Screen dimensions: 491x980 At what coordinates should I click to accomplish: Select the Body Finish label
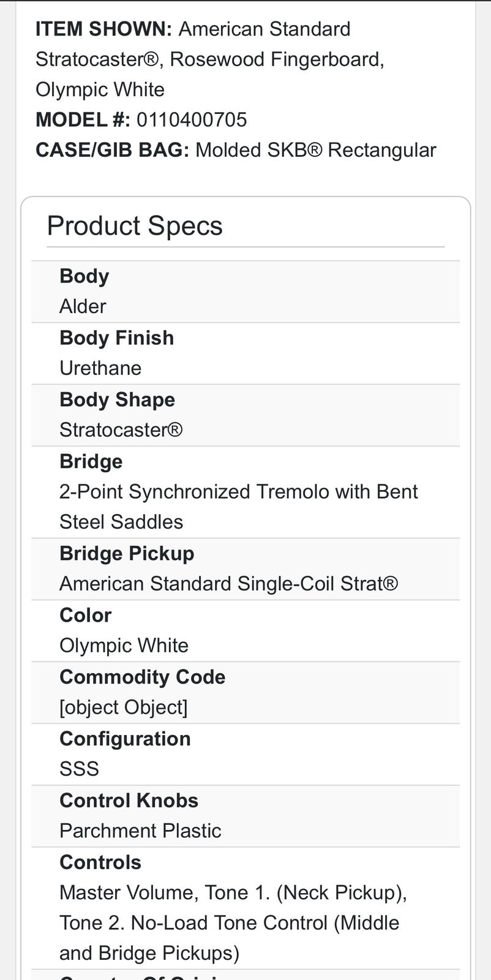click(116, 338)
